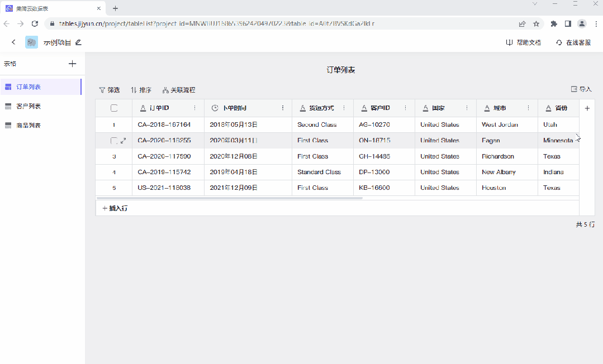Click the 货运方式 column header
The height and width of the screenshot is (364, 603).
click(322, 108)
